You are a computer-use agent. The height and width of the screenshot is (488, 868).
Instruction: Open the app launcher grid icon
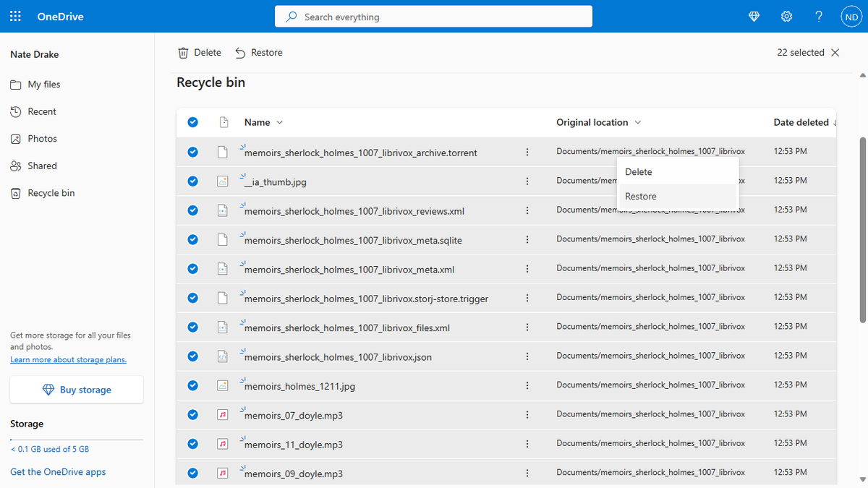(x=15, y=16)
